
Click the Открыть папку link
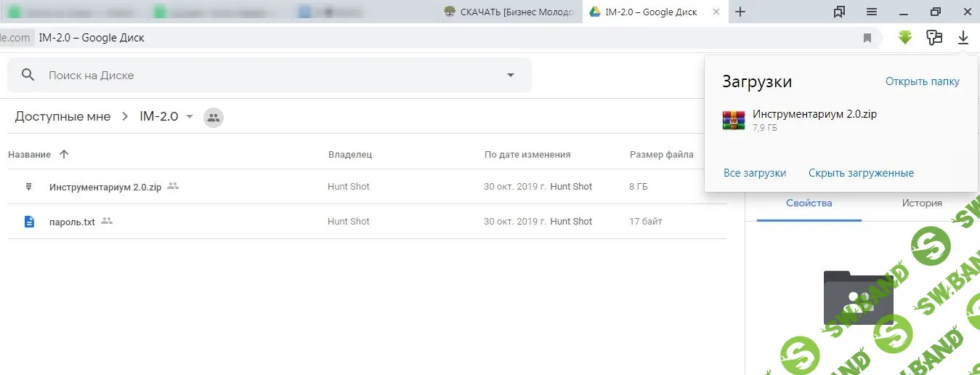pos(922,81)
